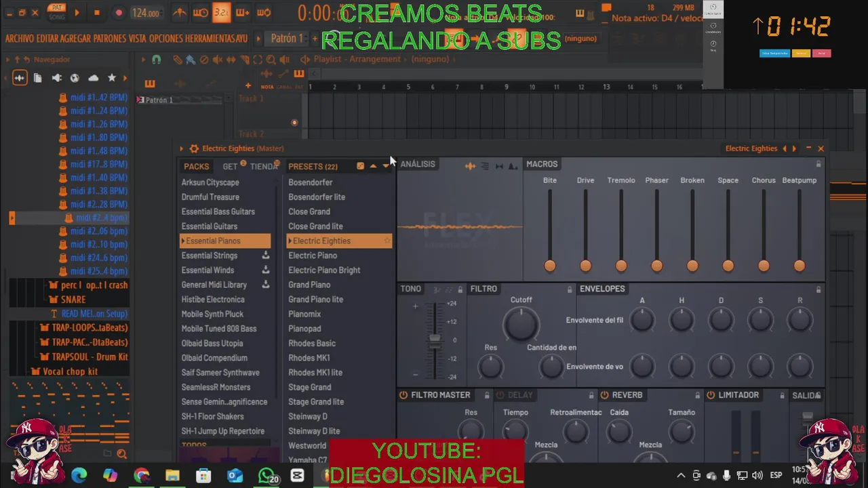Favorite Electric Eighties preset with star

(x=387, y=241)
